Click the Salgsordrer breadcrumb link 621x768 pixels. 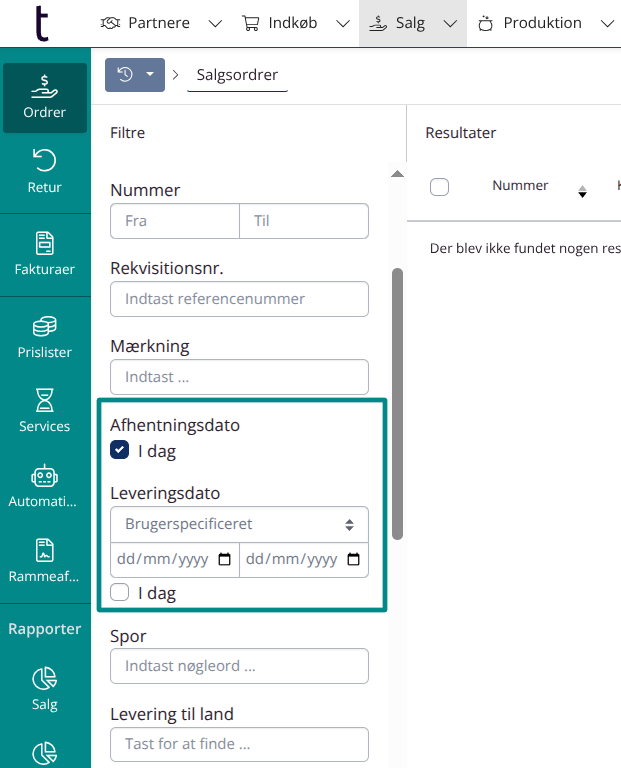237,75
